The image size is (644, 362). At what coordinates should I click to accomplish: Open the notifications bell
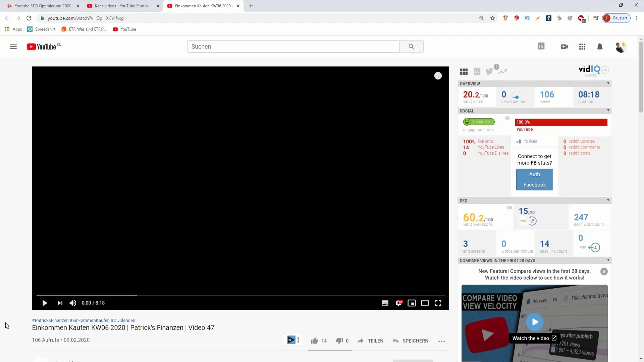pyautogui.click(x=600, y=47)
